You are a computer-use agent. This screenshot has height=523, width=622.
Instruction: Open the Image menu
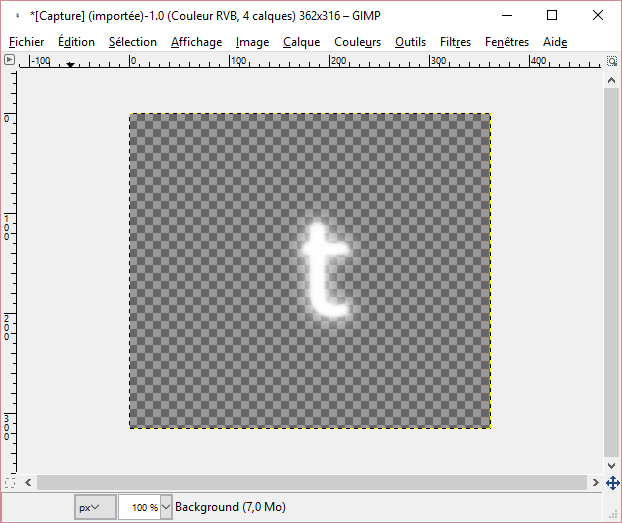(x=252, y=42)
